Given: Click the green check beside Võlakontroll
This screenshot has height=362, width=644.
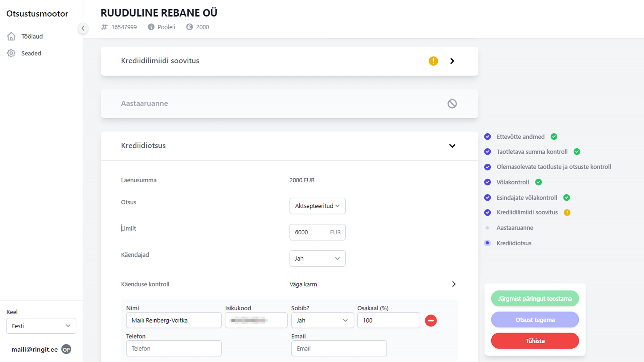Looking at the screenshot, I should coord(539,182).
